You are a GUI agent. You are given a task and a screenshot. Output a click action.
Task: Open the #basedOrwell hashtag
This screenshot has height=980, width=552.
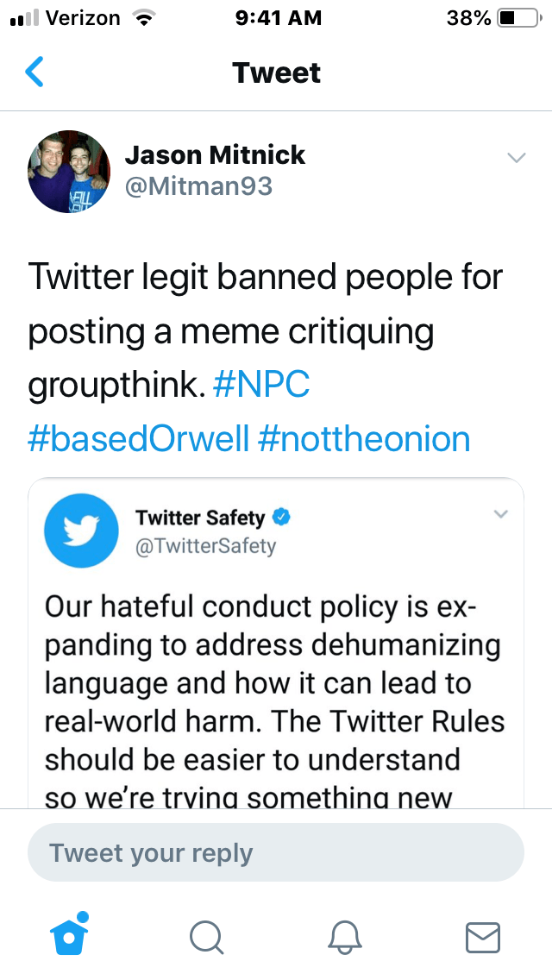pos(138,438)
